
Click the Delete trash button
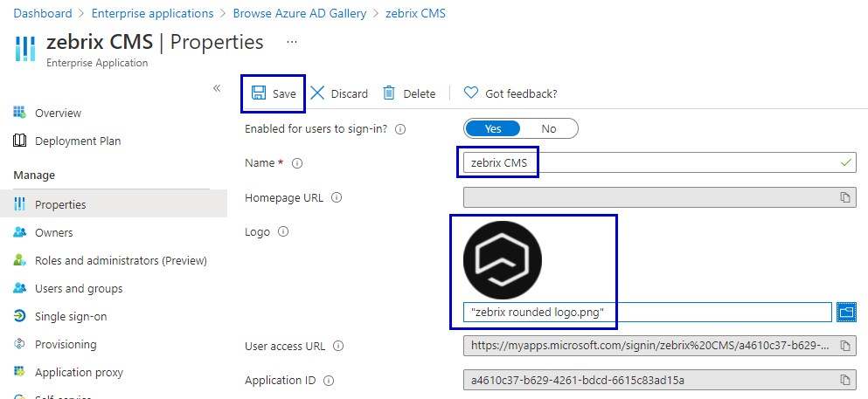[x=409, y=93]
